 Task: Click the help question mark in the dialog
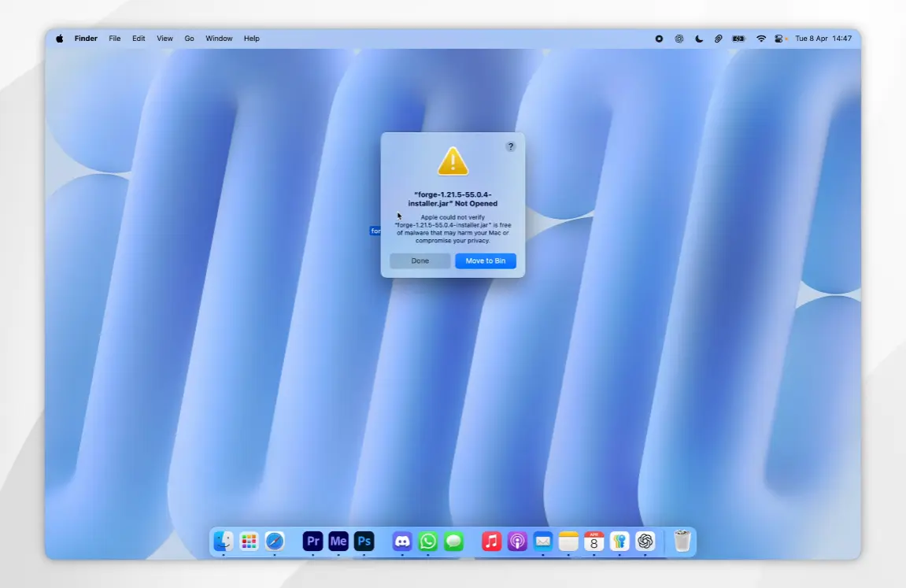510,146
